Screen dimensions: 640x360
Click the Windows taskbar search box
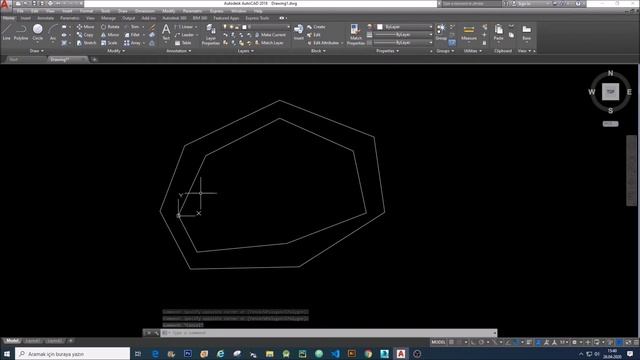tap(73, 354)
